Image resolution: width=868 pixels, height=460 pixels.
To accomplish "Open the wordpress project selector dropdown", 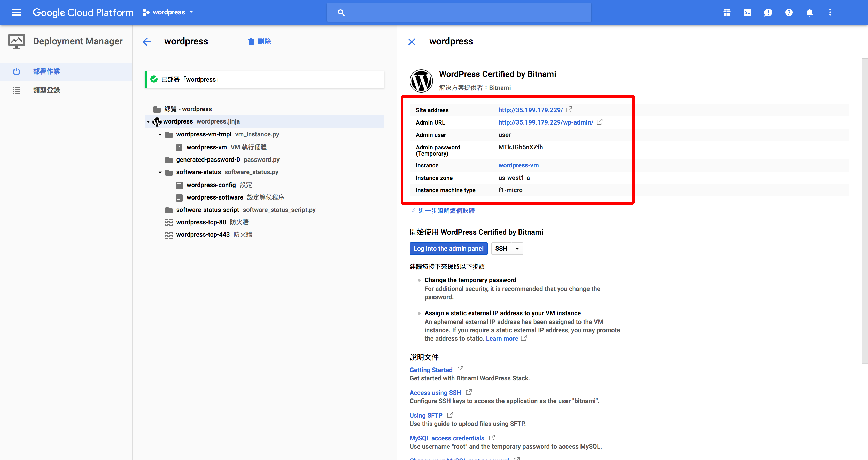I will [x=168, y=12].
